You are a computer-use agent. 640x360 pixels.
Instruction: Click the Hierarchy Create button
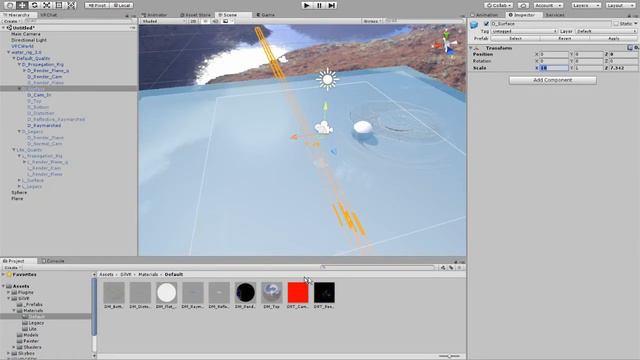11,21
